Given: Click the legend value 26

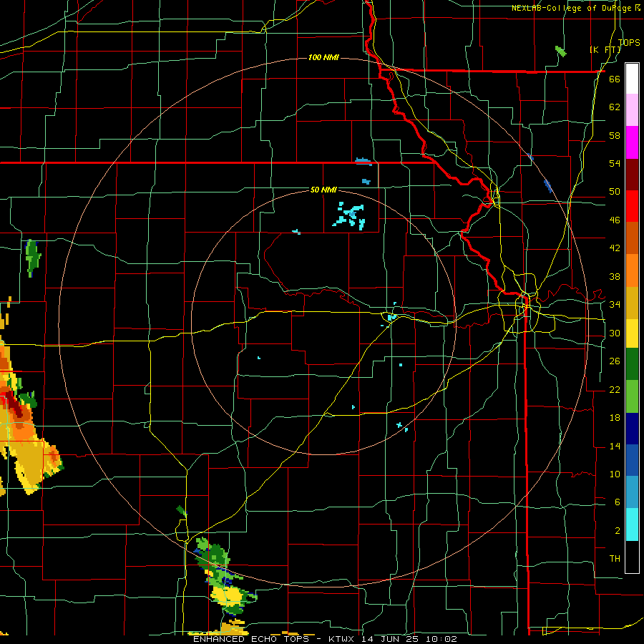Looking at the screenshot, I should (615, 361).
